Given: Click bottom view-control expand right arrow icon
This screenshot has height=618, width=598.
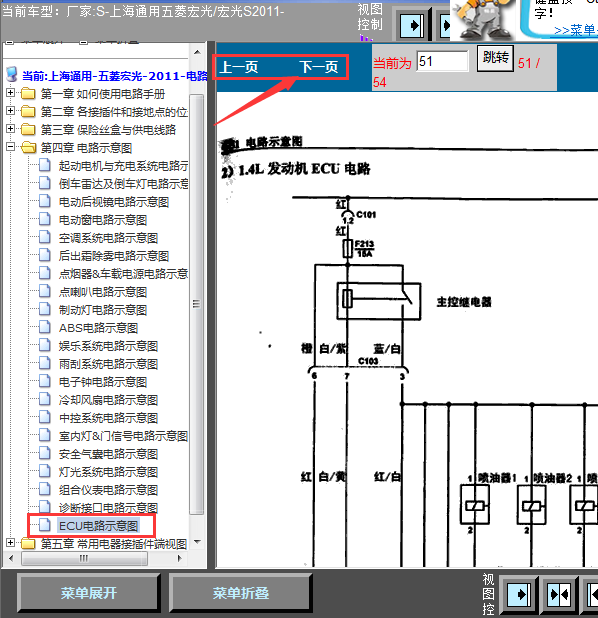Looking at the screenshot, I should coord(518,594).
